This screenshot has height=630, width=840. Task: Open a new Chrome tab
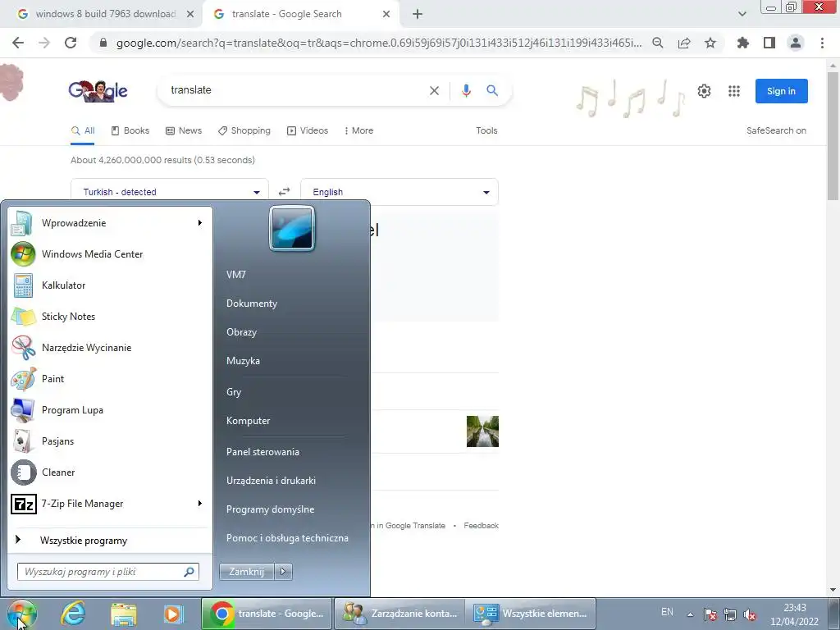point(418,14)
